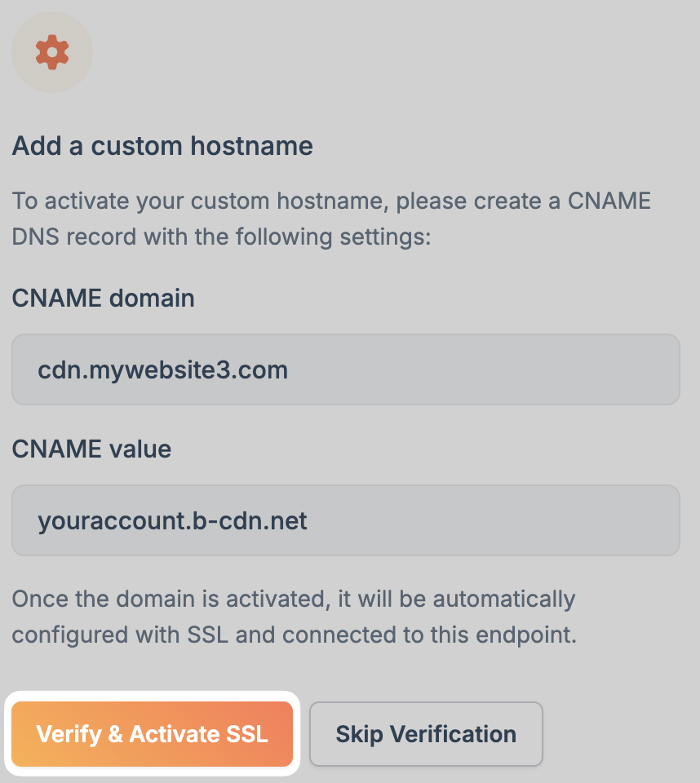Verify the hostname by clicking the gradient button
700x783 pixels.
152,733
